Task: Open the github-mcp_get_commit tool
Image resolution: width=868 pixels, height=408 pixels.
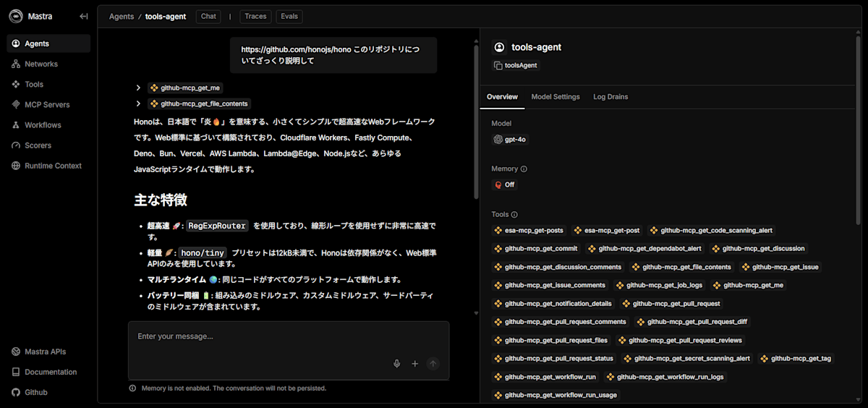Action: point(536,248)
